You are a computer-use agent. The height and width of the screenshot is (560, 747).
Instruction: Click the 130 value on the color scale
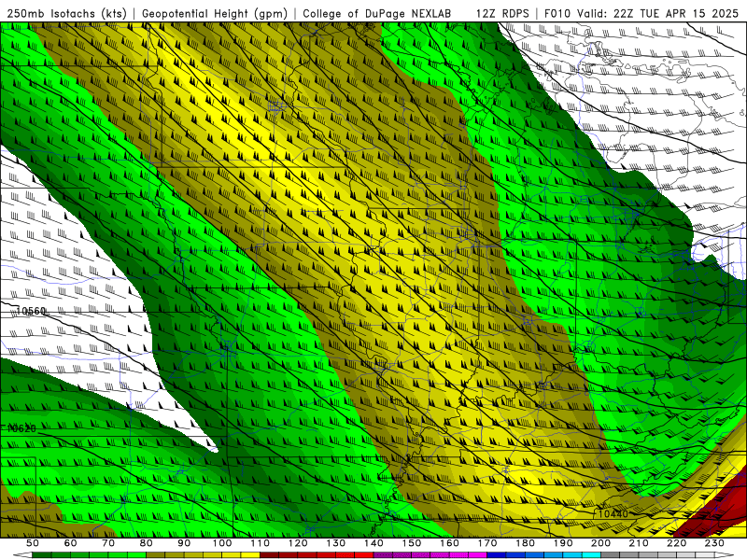335,543
